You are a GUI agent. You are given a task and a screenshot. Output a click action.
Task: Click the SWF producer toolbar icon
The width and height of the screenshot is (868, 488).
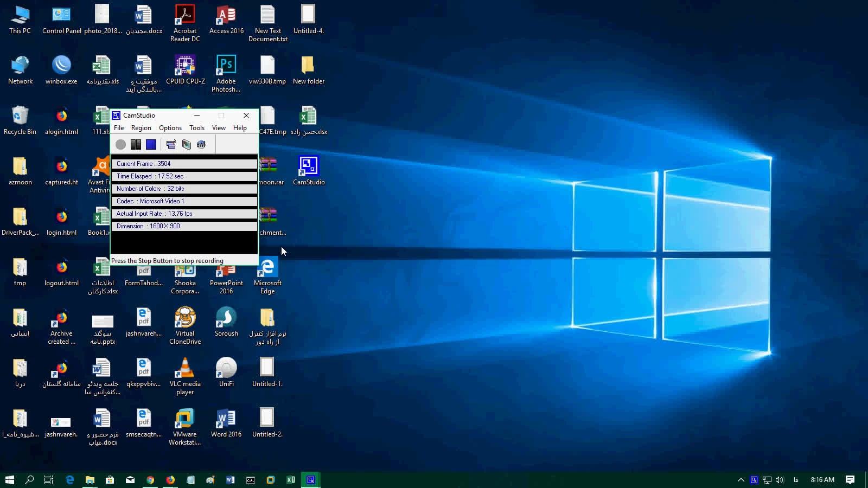(x=201, y=144)
